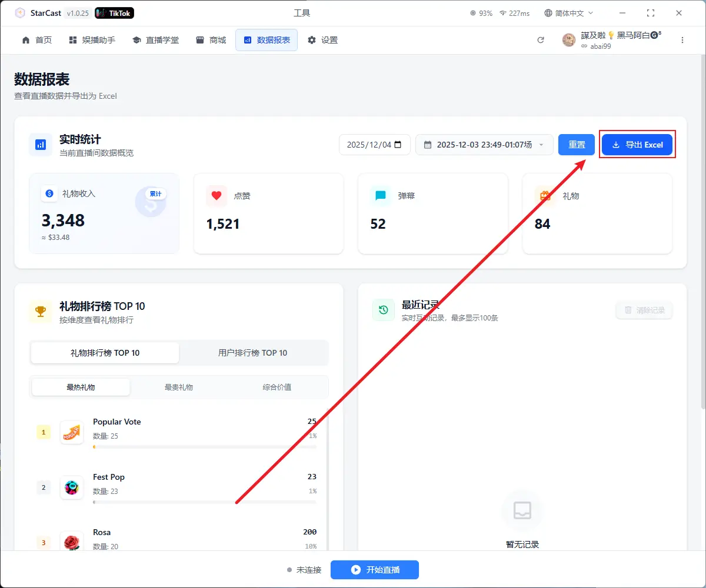This screenshot has width=706, height=588.
Task: Select the 最热礼物 filter option
Action: [x=81, y=387]
